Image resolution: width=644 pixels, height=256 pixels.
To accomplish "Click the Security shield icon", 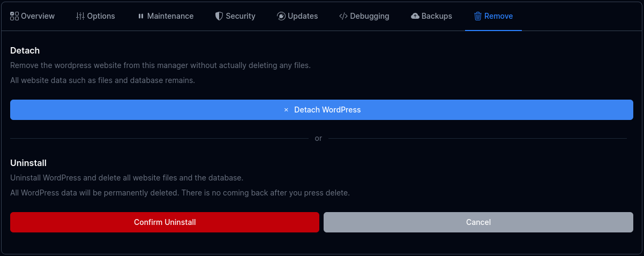I will click(x=219, y=16).
